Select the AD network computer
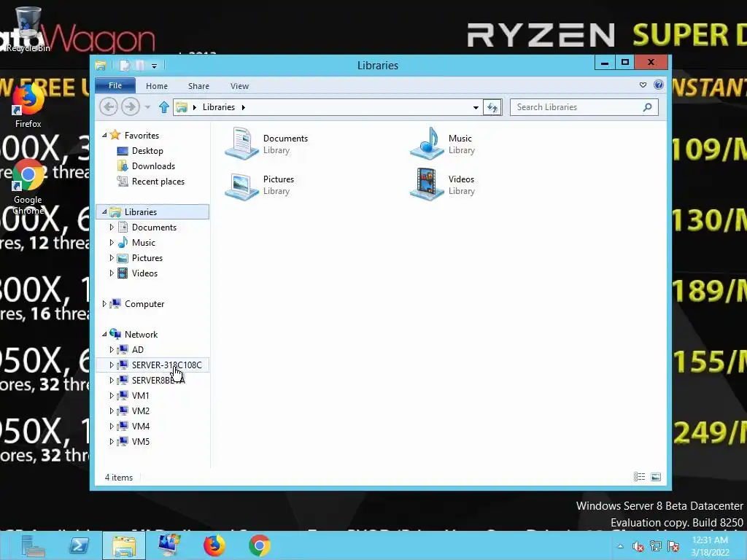The height and width of the screenshot is (560, 747). [x=137, y=349]
